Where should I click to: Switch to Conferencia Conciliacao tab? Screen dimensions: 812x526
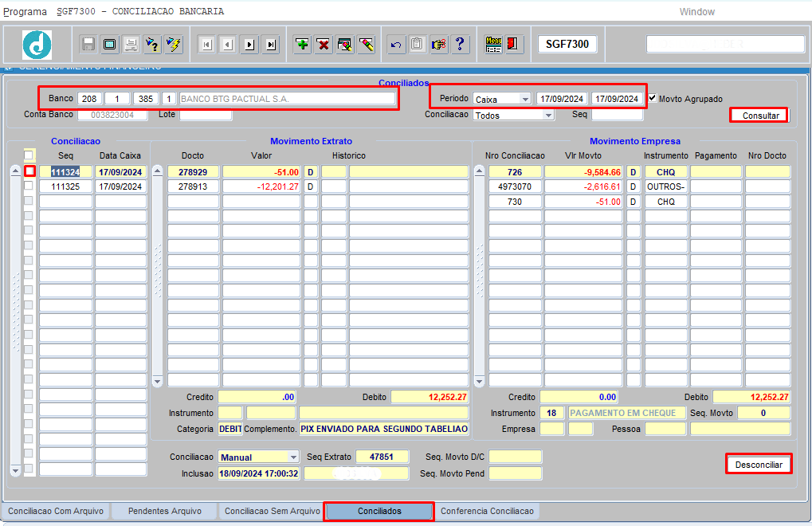pos(487,511)
